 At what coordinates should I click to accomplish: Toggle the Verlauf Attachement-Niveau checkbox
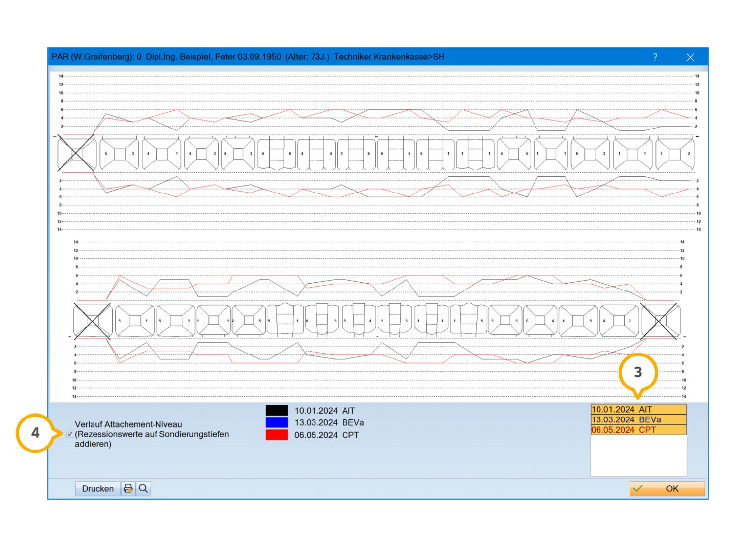[x=69, y=434]
